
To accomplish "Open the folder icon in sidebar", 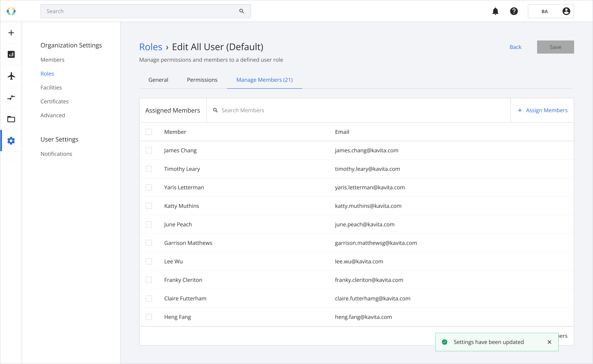I will [11, 119].
